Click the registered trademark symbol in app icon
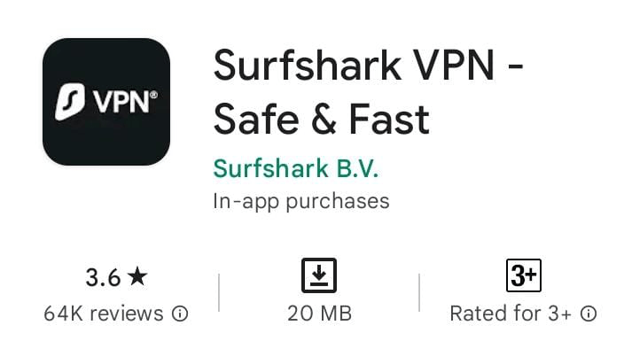The height and width of the screenshot is (364, 624). (x=154, y=95)
